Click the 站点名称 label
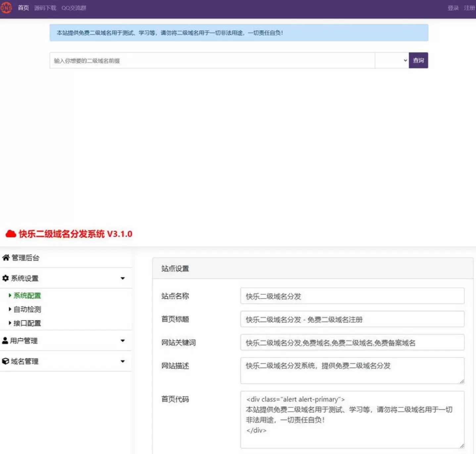The height and width of the screenshot is (454, 476). (175, 296)
